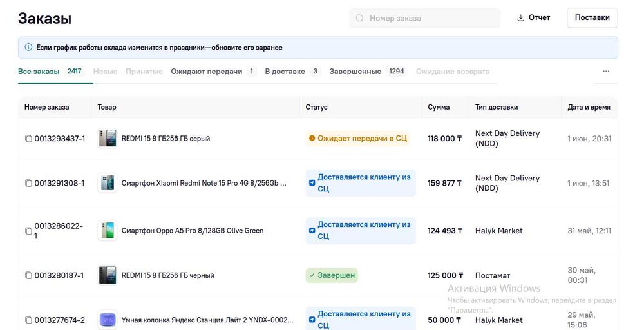Open order 0013277674-2
Screen dimensions: 644x330
point(60,320)
